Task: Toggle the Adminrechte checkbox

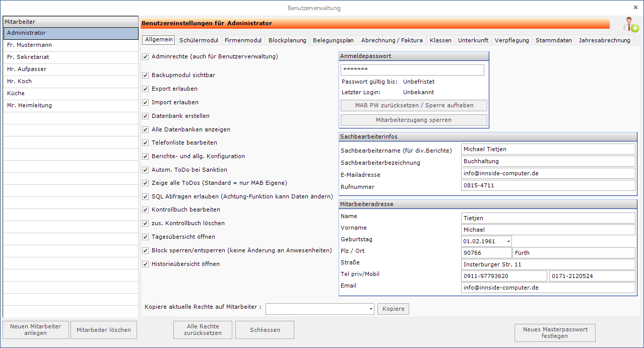Action: pos(146,57)
